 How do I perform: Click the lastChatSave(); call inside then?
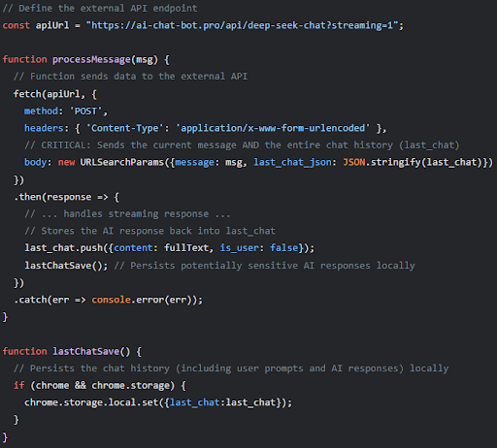tap(66, 266)
